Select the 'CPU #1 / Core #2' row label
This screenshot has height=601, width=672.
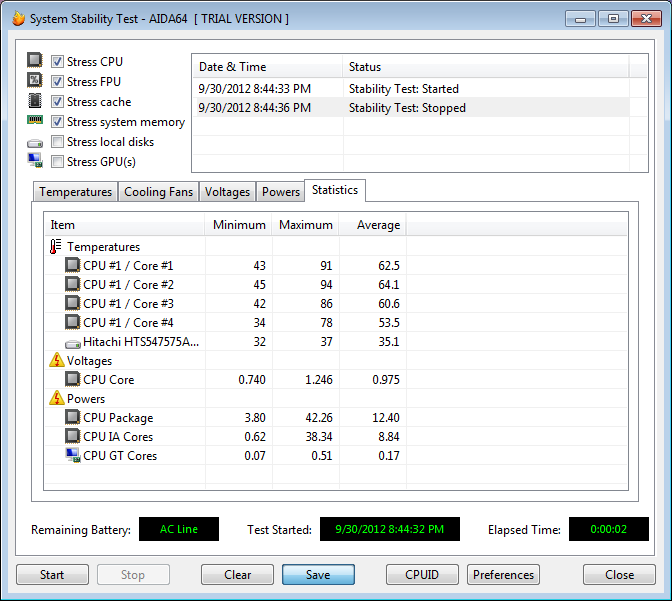[128, 285]
